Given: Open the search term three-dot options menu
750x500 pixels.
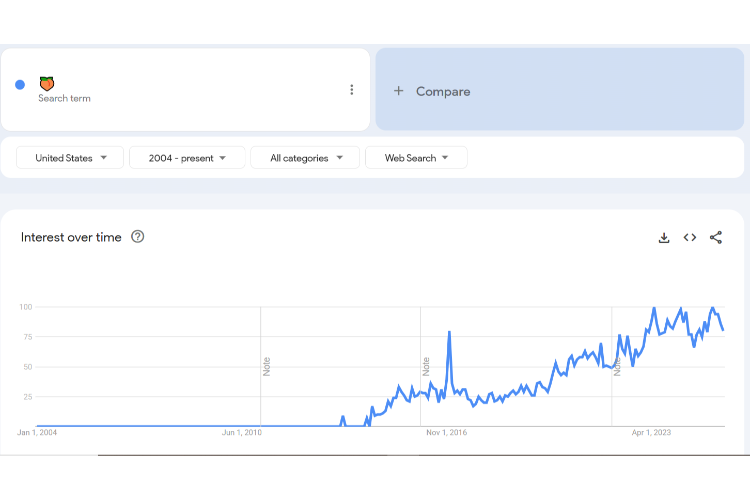Looking at the screenshot, I should (351, 90).
